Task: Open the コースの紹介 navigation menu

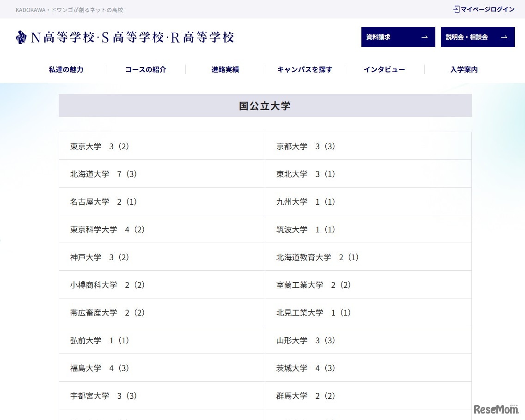Action: (145, 69)
